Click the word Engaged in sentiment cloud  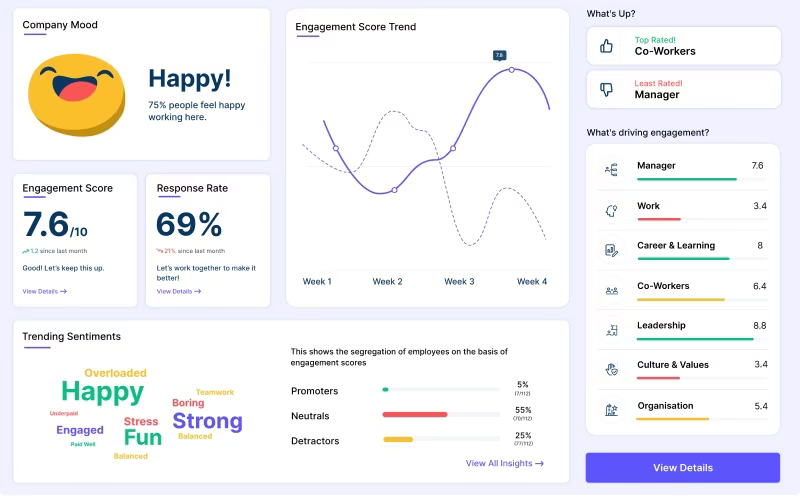click(x=80, y=430)
